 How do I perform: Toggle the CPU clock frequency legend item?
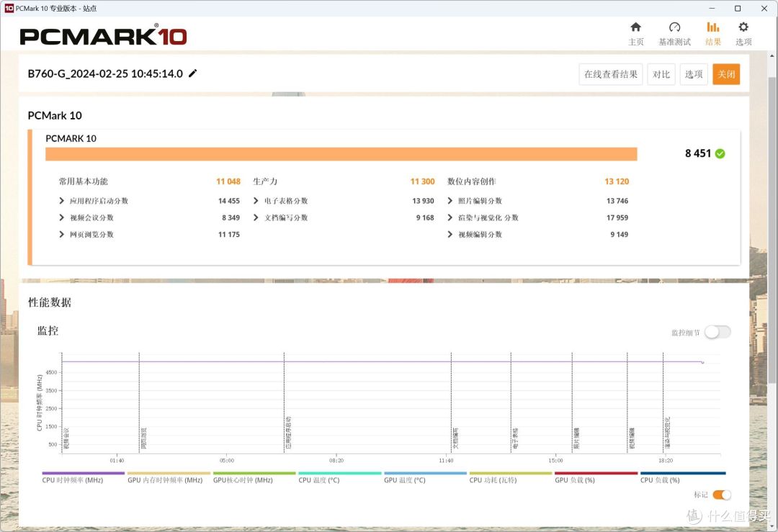coord(73,479)
